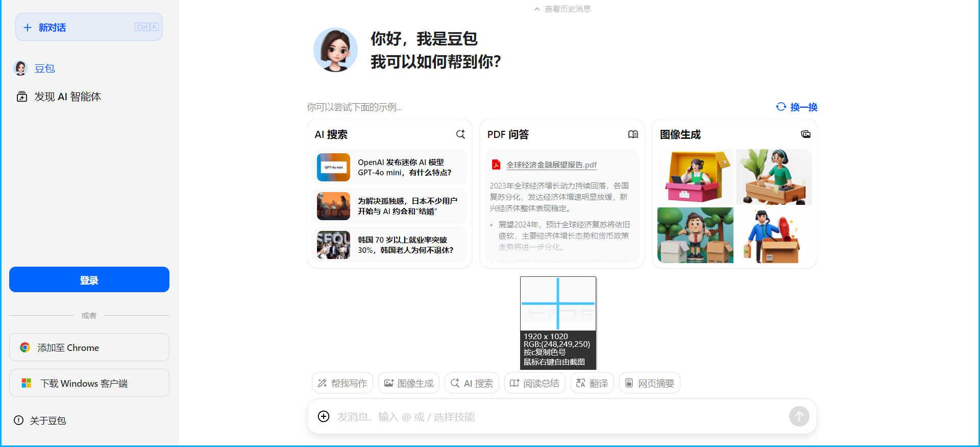Click the GPT-4o mini thumbnail
The image size is (980, 447).
pyautogui.click(x=333, y=167)
